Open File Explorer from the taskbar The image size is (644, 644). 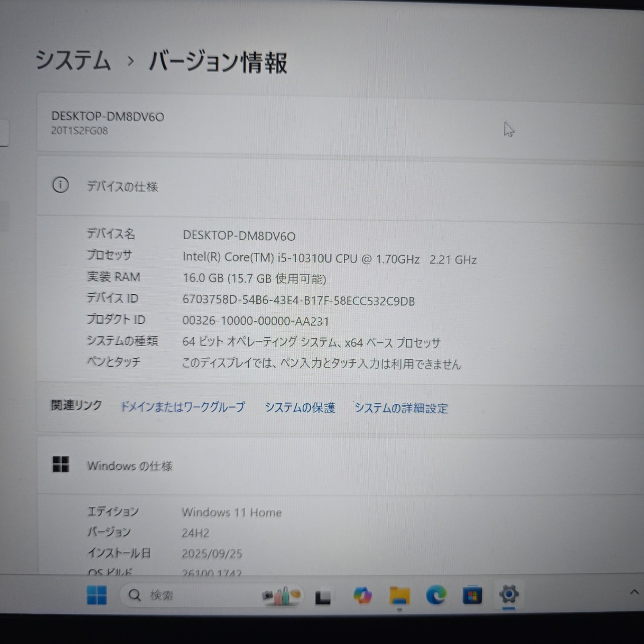point(399,595)
